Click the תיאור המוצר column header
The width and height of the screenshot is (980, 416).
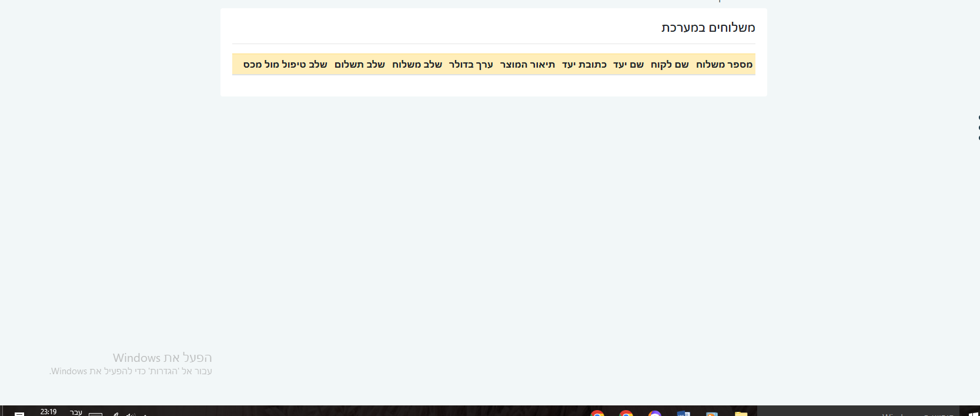pos(527,64)
